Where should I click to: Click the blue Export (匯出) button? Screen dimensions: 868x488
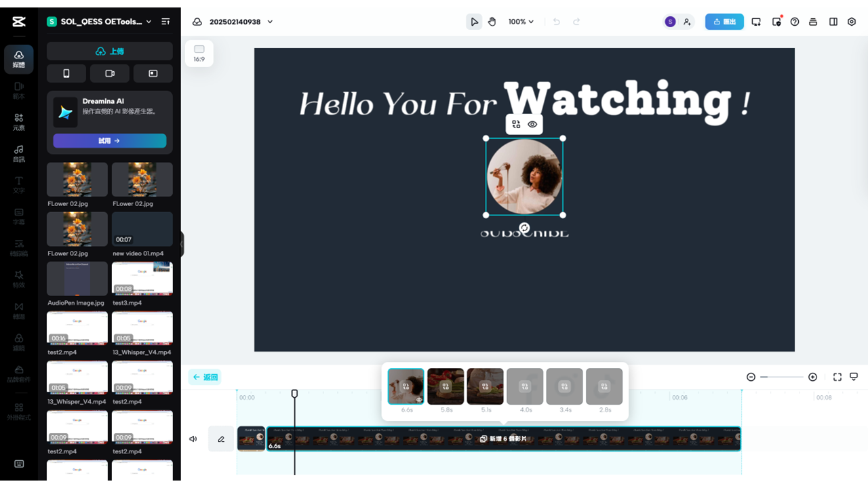coord(724,22)
